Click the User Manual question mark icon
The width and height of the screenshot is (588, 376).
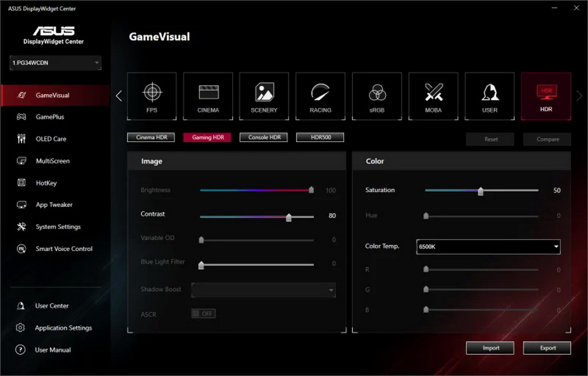pyautogui.click(x=21, y=350)
